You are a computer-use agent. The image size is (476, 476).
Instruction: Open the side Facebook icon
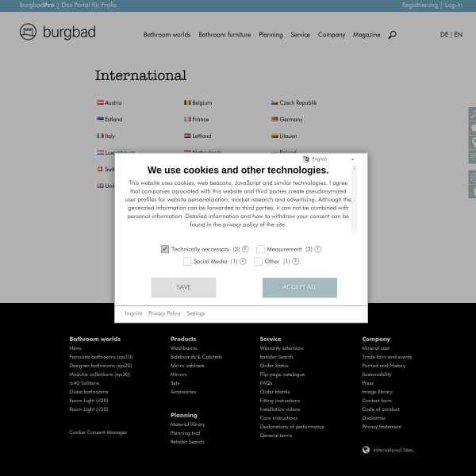[472, 191]
